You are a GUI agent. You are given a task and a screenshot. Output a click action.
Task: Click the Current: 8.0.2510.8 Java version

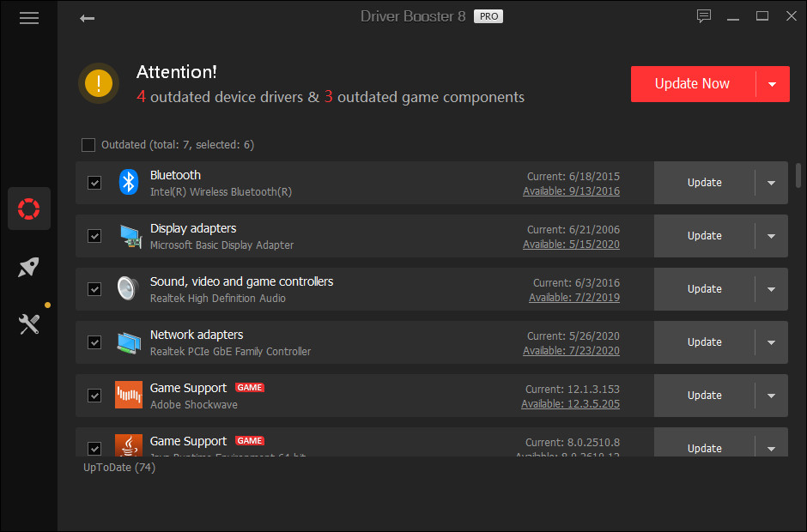tap(573, 443)
